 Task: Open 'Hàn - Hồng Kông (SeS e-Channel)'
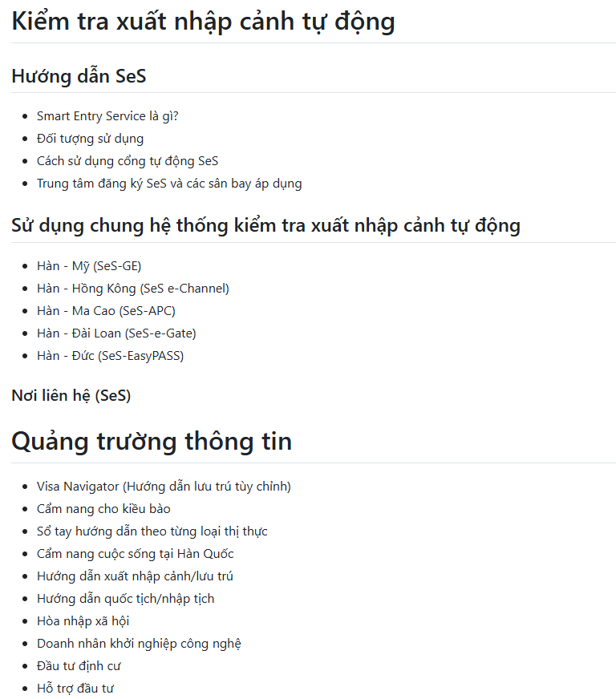tap(133, 289)
